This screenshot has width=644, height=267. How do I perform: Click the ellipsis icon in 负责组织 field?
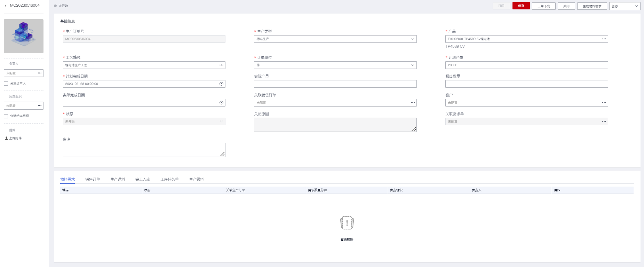pyautogui.click(x=40, y=105)
